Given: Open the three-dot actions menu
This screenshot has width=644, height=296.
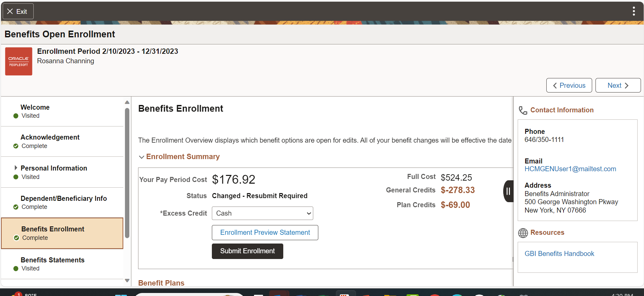Looking at the screenshot, I should pos(634,11).
